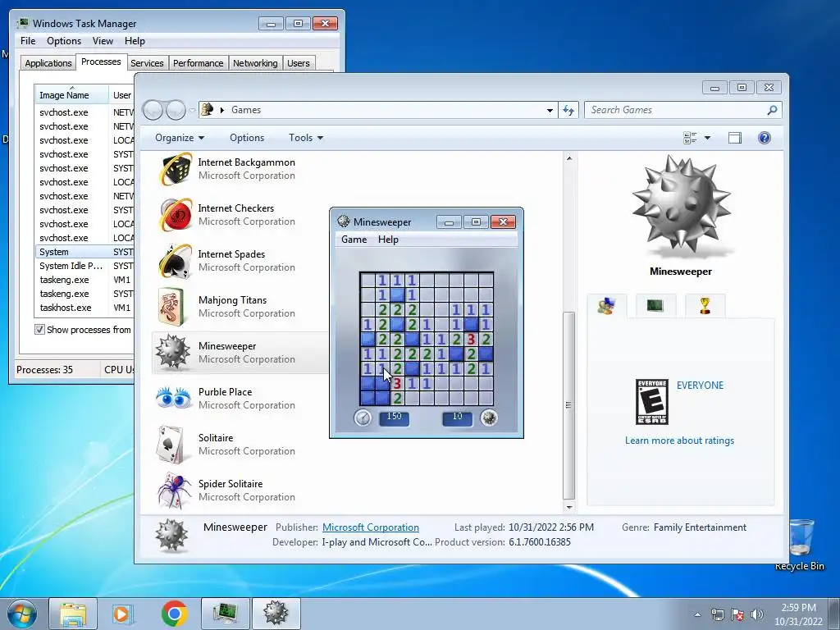840x630 pixels.
Task: Click the Spider Solitaire spider icon
Action: 174,491
